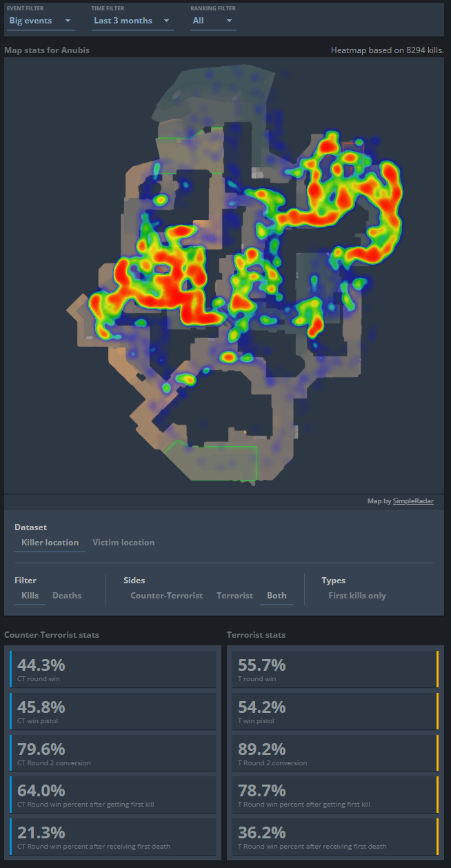The width and height of the screenshot is (451, 868).
Task: Click the 55.7% T round win stat
Action: (x=335, y=669)
